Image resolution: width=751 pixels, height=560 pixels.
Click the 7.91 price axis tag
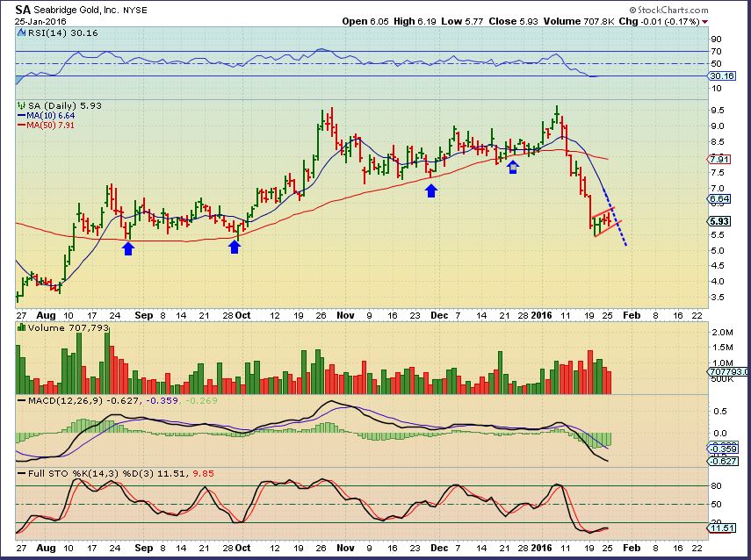point(719,159)
